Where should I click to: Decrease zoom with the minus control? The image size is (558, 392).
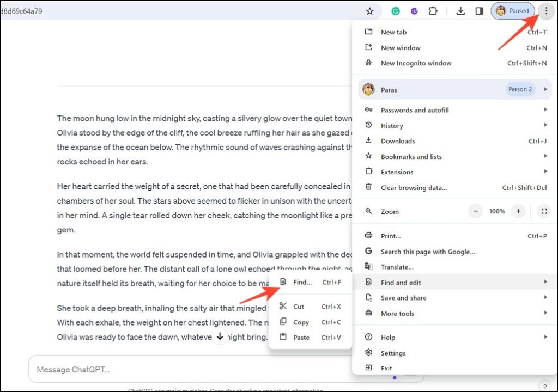click(475, 211)
